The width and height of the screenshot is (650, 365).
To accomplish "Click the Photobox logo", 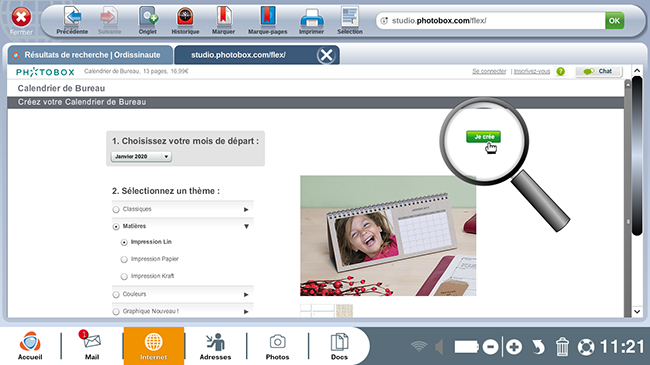I will 45,72.
